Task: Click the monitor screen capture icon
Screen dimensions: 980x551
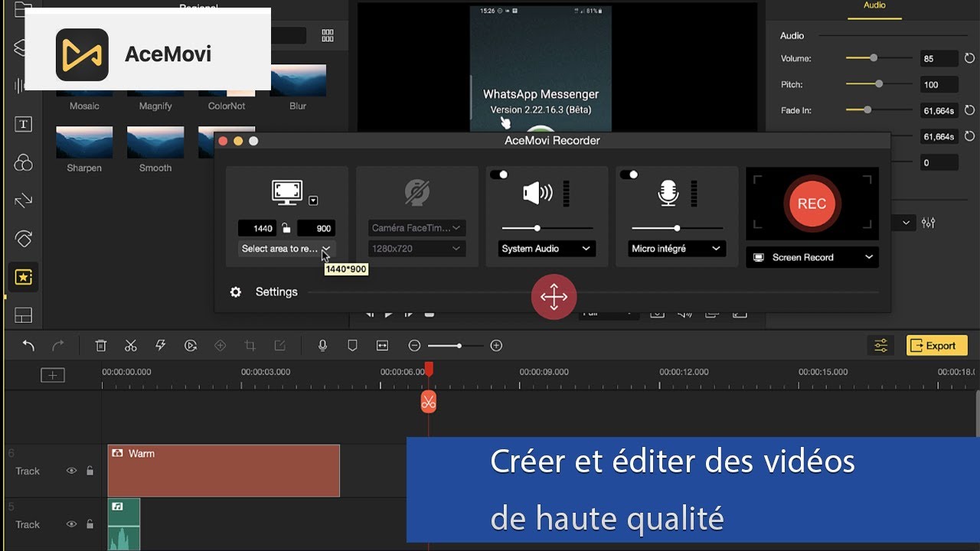Action: pyautogui.click(x=287, y=192)
